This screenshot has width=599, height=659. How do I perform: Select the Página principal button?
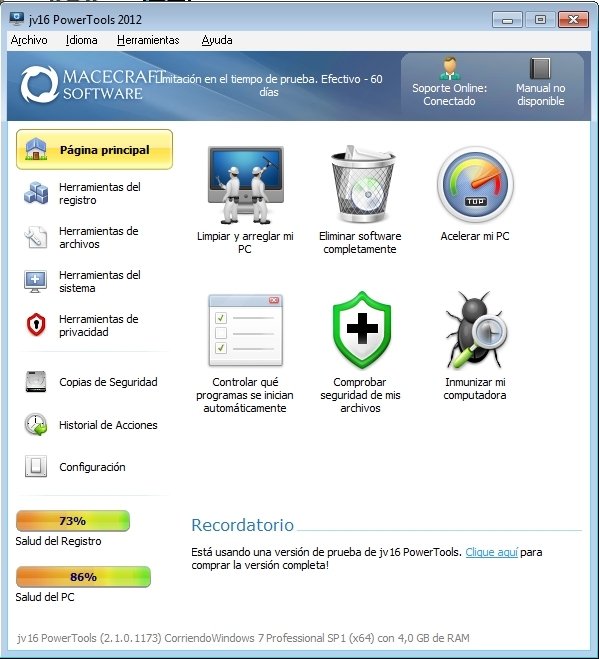point(95,150)
